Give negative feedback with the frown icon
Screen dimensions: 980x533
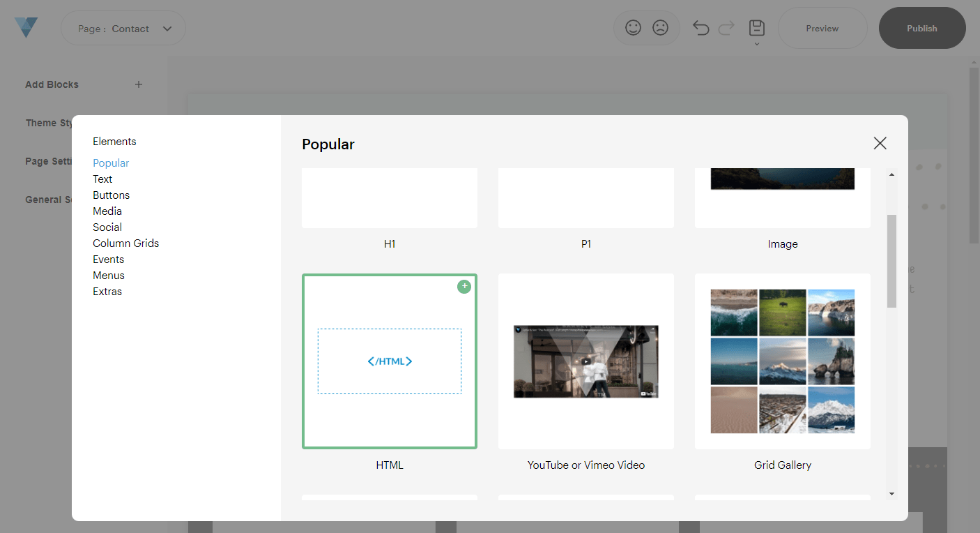click(660, 27)
